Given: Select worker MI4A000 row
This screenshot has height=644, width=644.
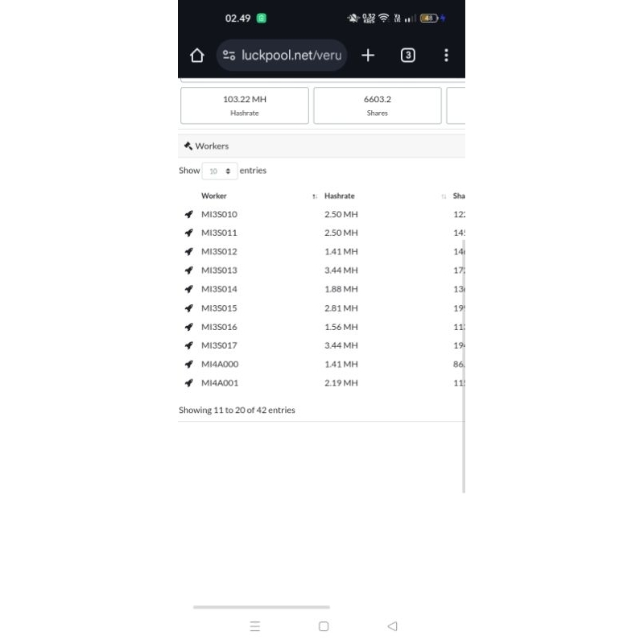Looking at the screenshot, I should click(x=321, y=364).
